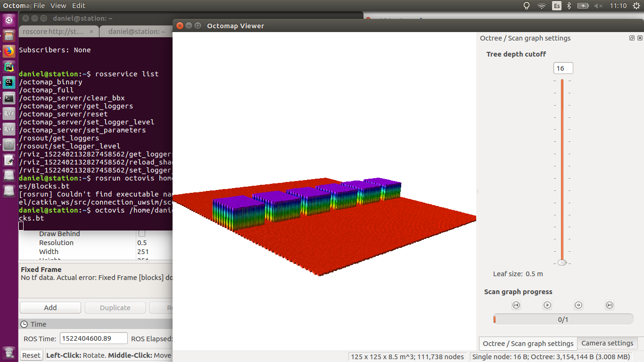Show the 11:10 clock calendar
The height and width of the screenshot is (362, 644).
tap(618, 6)
